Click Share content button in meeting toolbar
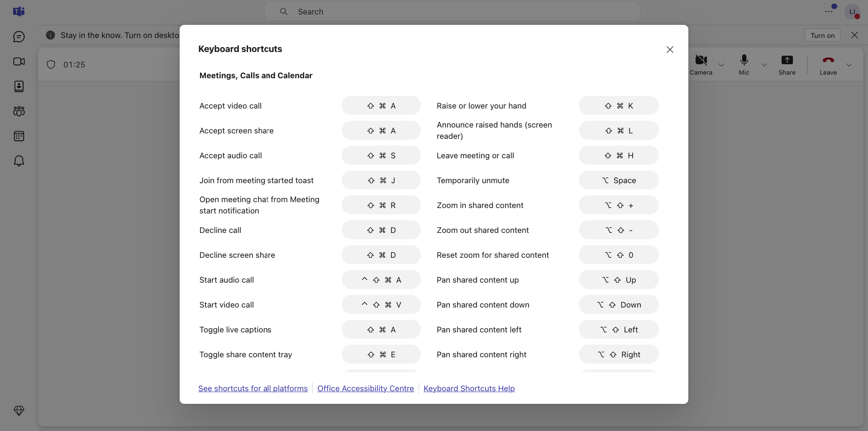Screen dimensions: 868x431 787,65
